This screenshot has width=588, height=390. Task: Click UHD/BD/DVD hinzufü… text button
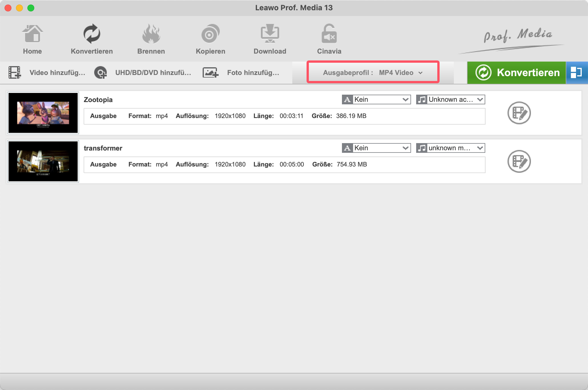click(x=153, y=73)
